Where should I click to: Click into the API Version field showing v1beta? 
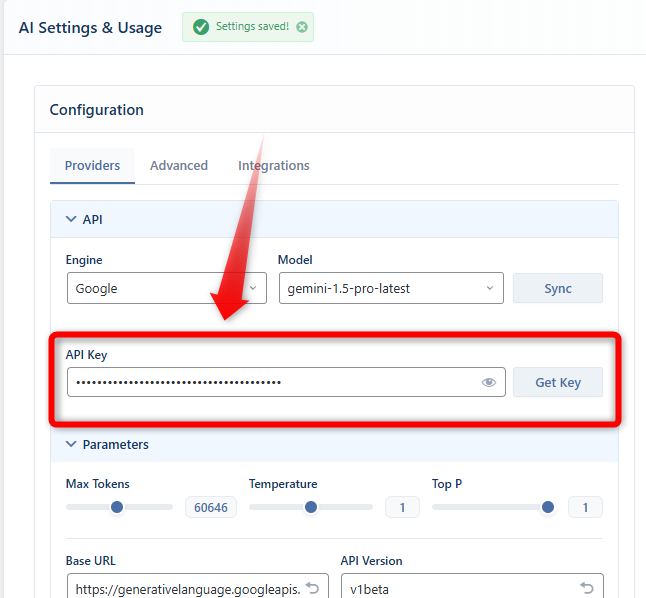coord(455,588)
